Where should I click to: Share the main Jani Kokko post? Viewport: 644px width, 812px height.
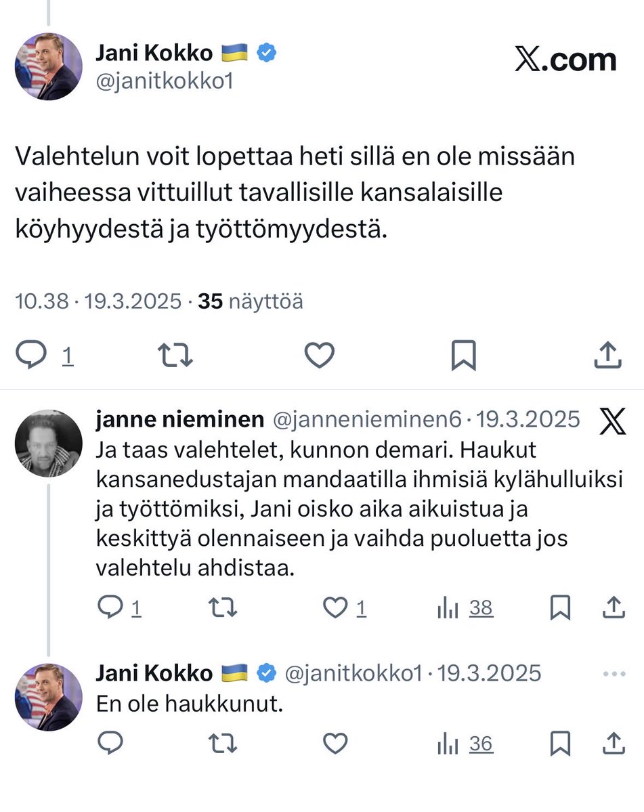(607, 355)
